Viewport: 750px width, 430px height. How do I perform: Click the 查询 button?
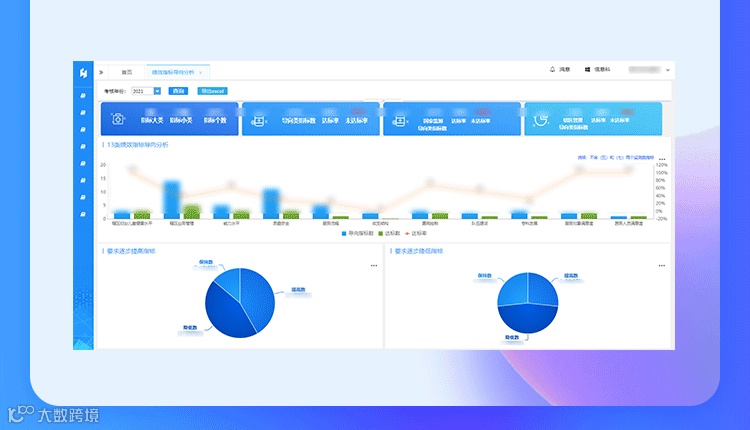pyautogui.click(x=178, y=91)
